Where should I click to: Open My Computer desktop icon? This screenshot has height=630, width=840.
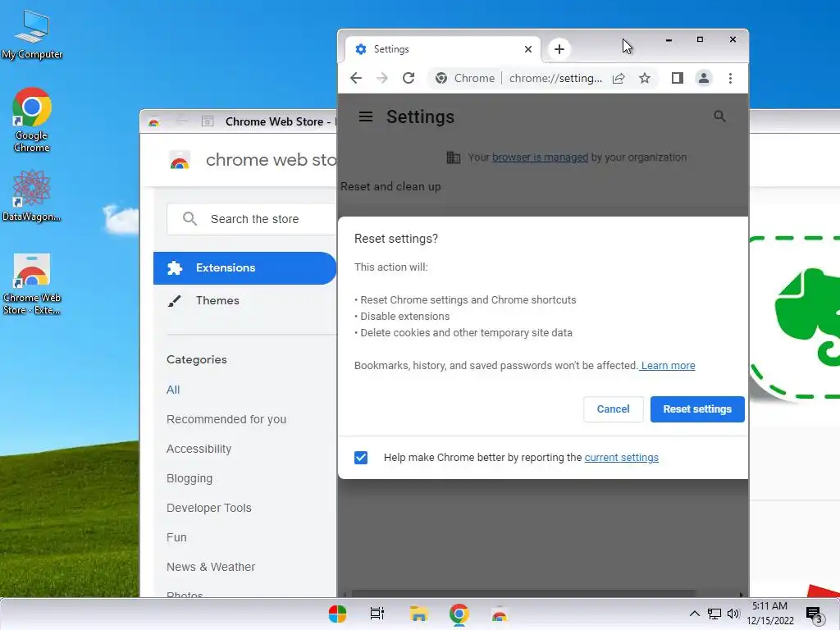coord(32,34)
